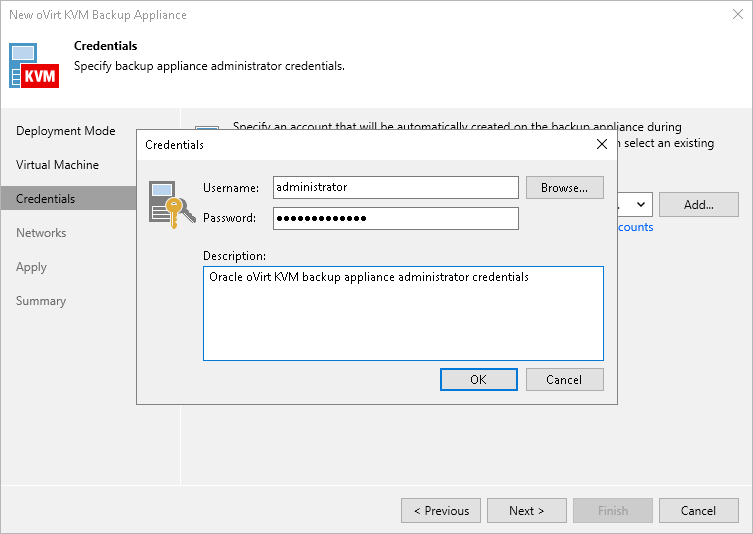753x534 pixels.
Task: Go to the Deployment Mode step
Action: coord(66,131)
